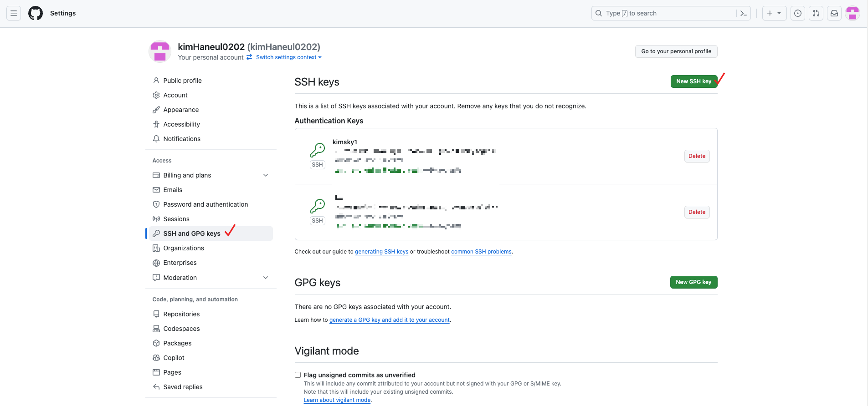Open the hamburger navigation menu

click(x=14, y=13)
